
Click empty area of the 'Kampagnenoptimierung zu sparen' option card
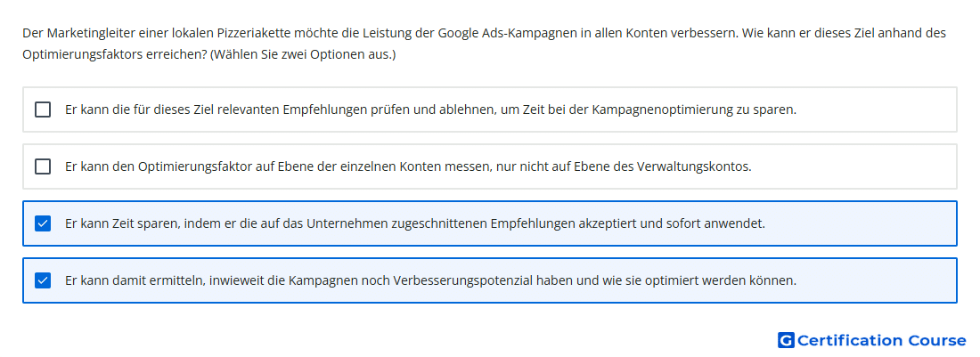click(875, 110)
